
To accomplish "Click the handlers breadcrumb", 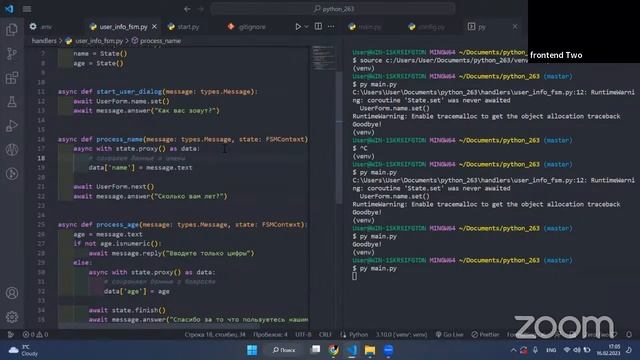I will coord(44,41).
